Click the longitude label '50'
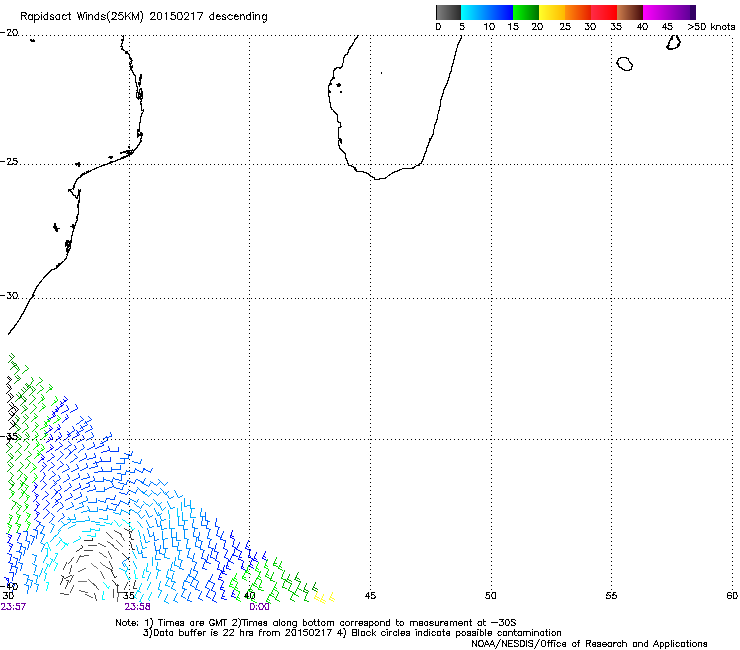740x650 pixels. [x=491, y=596]
